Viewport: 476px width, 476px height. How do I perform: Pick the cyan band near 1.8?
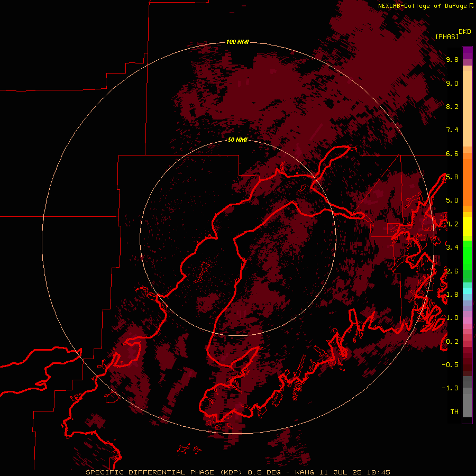point(467,291)
